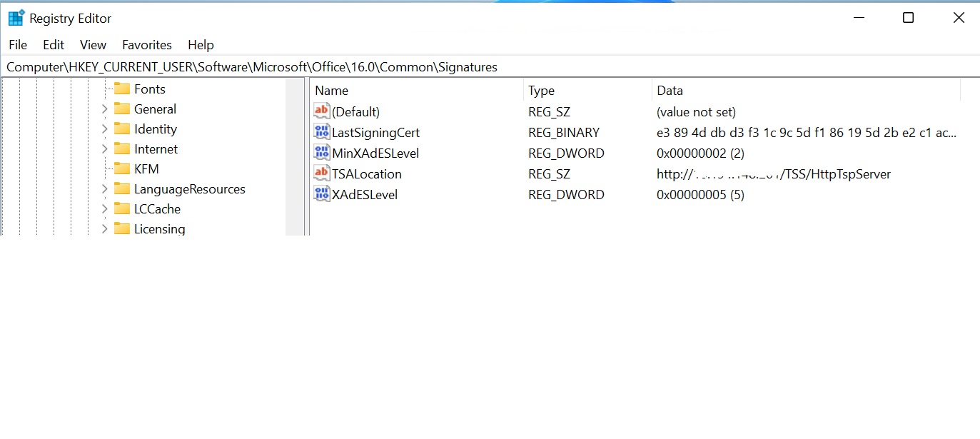Click the Fonts folder icon
980x439 pixels.
pyautogui.click(x=122, y=89)
